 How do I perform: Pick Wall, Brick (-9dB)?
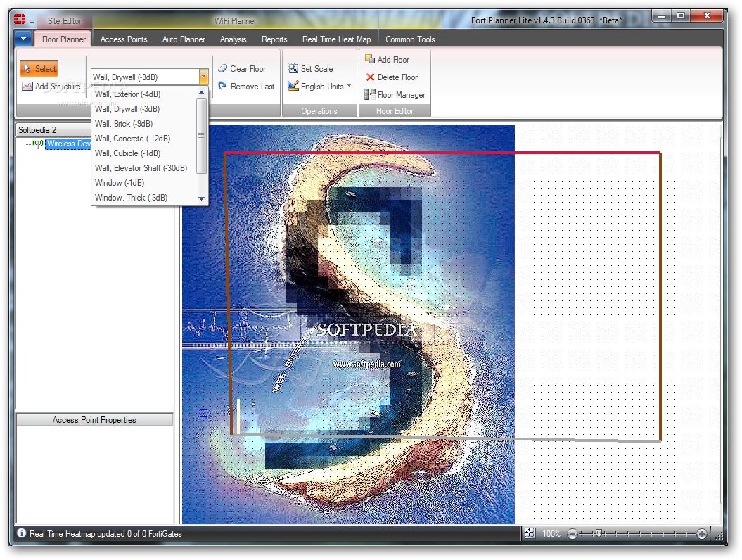143,124
